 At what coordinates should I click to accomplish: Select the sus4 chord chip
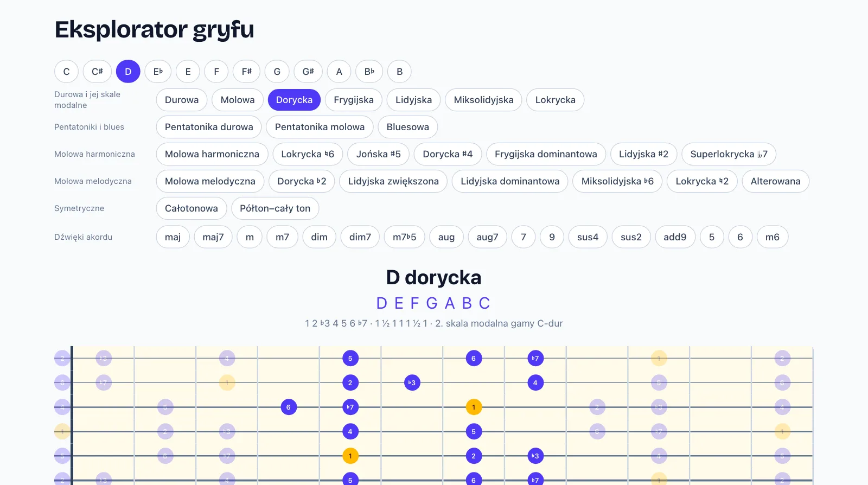coord(588,237)
